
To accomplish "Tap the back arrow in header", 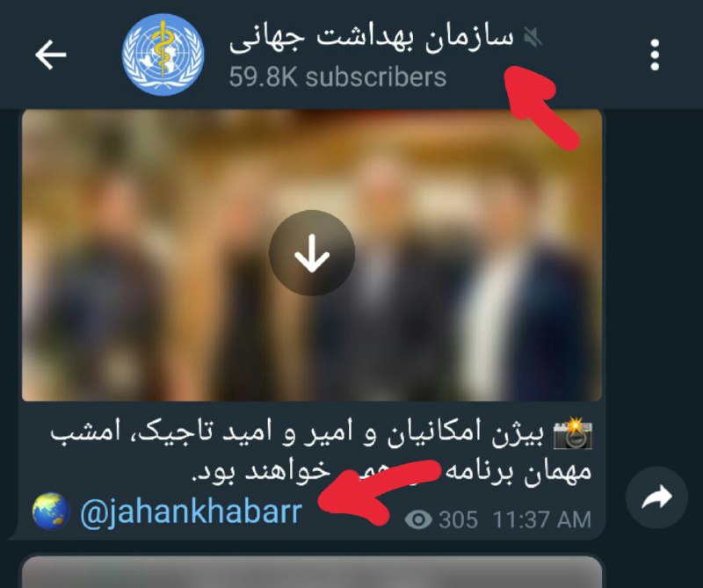I will tap(51, 54).
